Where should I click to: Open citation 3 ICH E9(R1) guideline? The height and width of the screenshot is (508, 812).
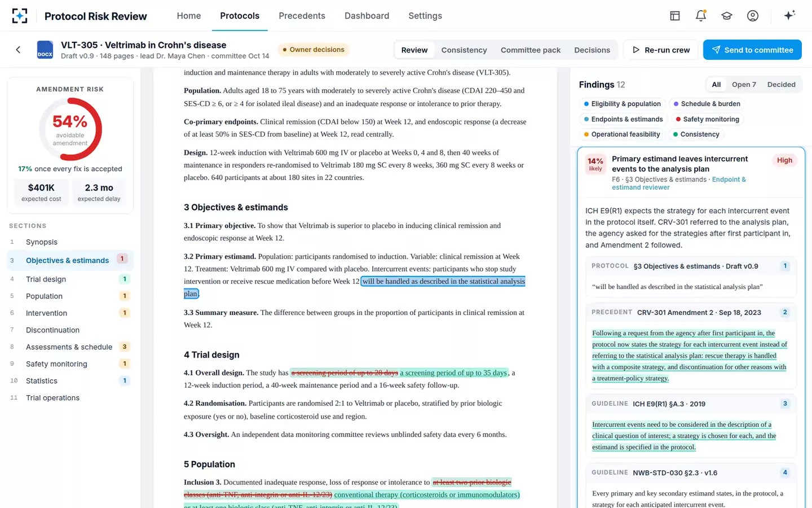pos(691,426)
